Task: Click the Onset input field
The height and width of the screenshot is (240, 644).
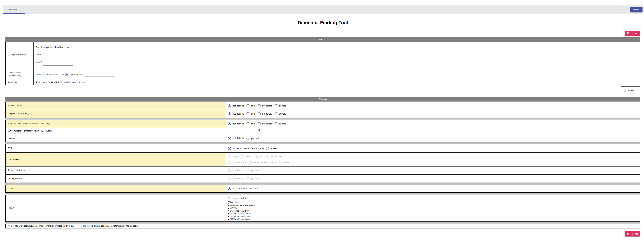Action: [x=57, y=55]
